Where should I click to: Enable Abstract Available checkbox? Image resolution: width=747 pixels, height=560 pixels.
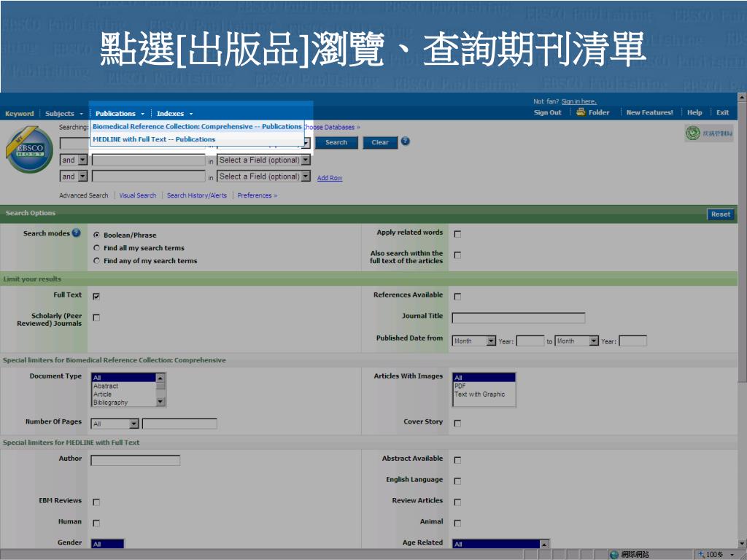point(457,460)
